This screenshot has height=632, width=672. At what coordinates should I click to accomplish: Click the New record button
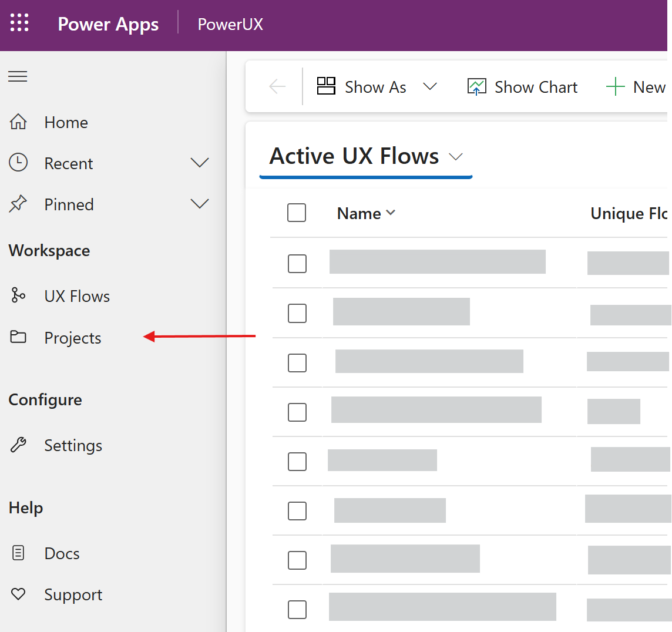pos(636,87)
